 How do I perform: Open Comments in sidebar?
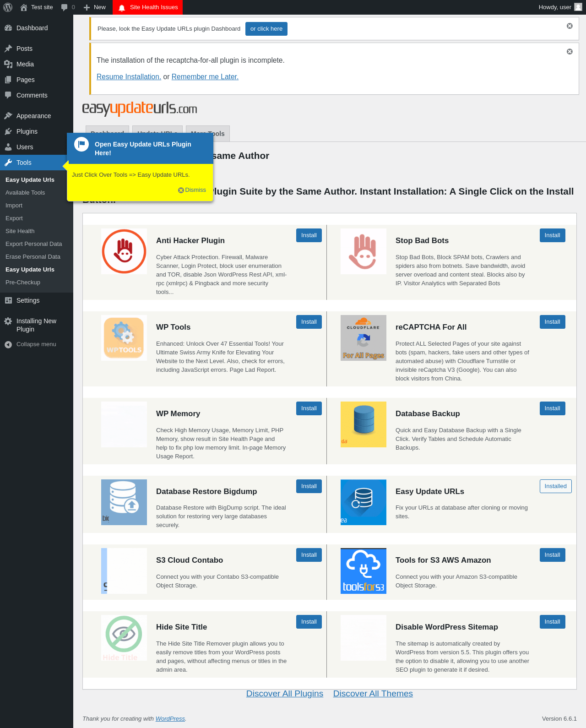click(x=37, y=95)
